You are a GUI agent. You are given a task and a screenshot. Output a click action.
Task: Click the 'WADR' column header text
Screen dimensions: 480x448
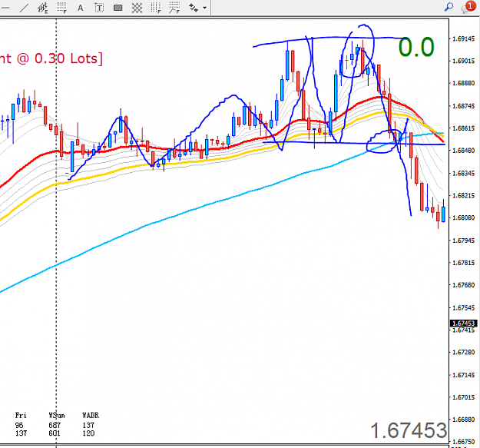(91, 416)
